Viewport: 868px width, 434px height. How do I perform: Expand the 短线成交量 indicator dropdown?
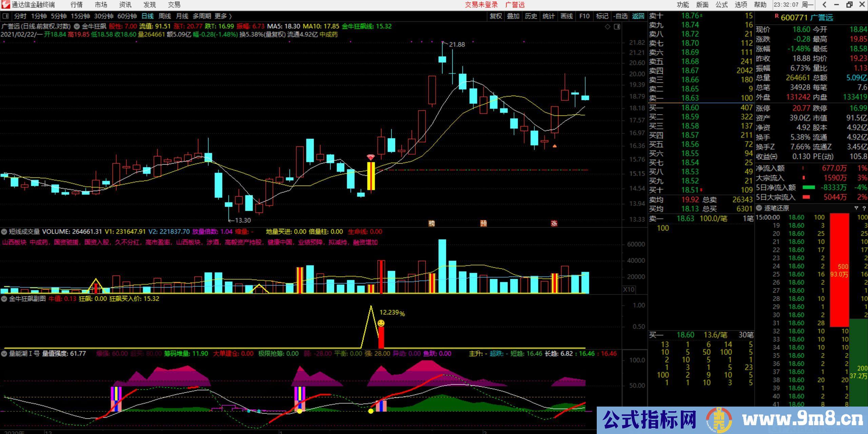tap(4, 232)
